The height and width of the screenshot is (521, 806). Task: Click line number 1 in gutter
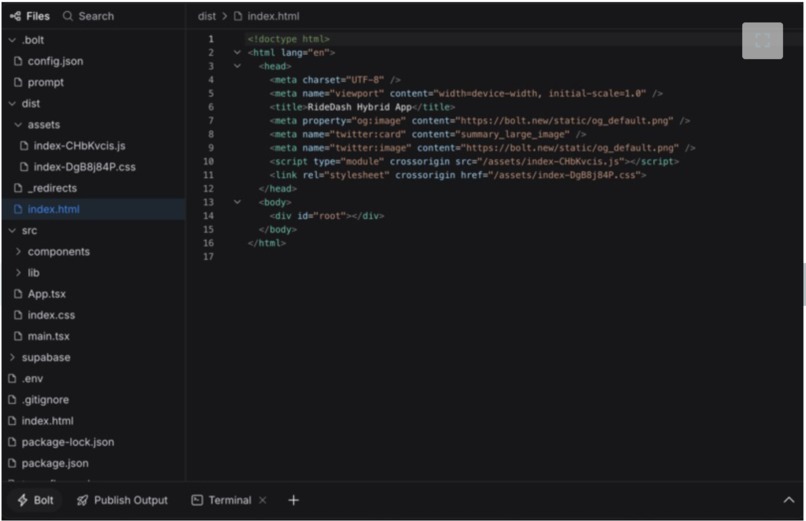click(x=211, y=39)
